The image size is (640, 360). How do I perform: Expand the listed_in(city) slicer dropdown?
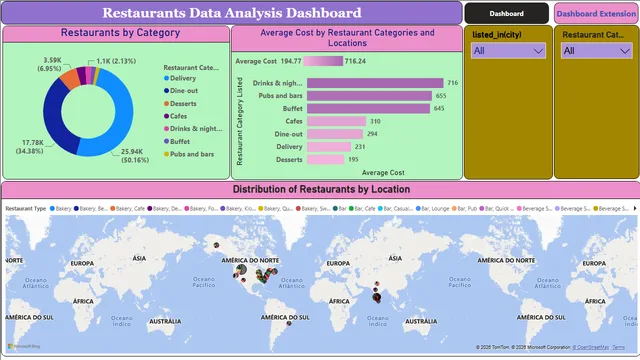point(508,51)
